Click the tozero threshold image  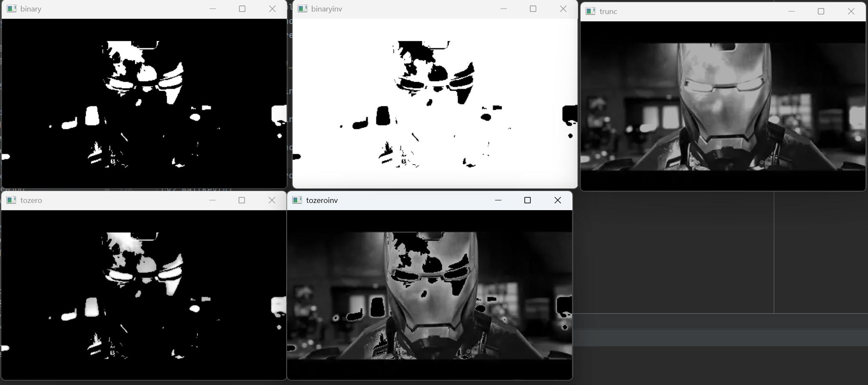tap(144, 295)
